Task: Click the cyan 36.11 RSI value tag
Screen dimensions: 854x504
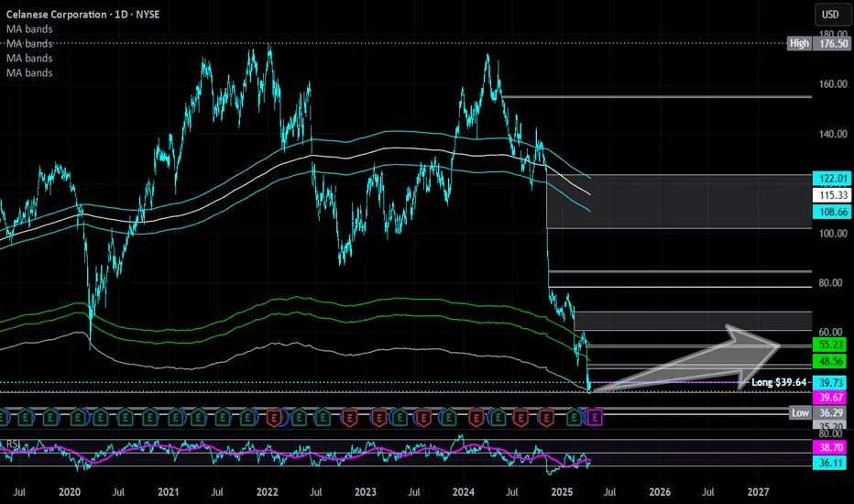Action: coord(832,463)
